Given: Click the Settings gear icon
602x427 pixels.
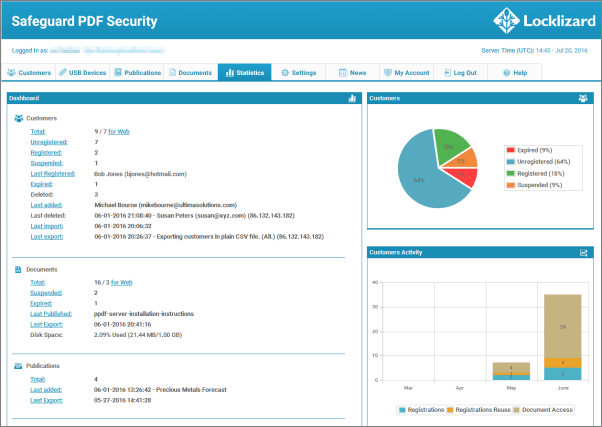Looking at the screenshot, I should click(285, 73).
